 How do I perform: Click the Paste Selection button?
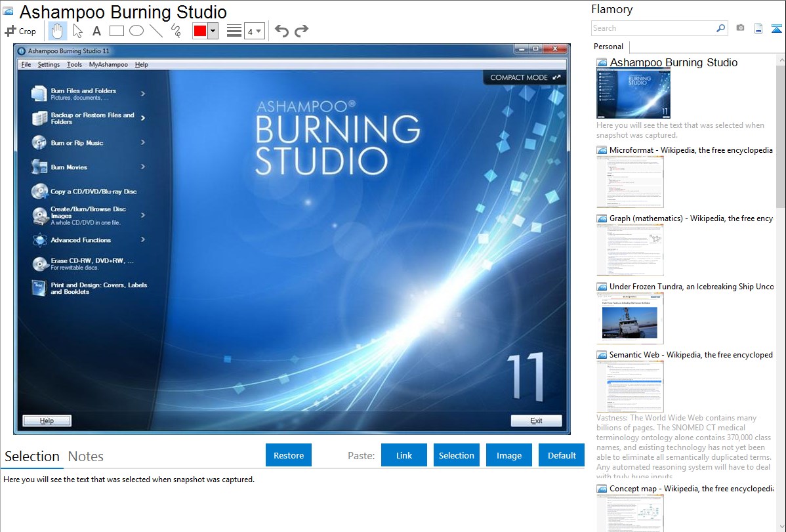point(456,455)
